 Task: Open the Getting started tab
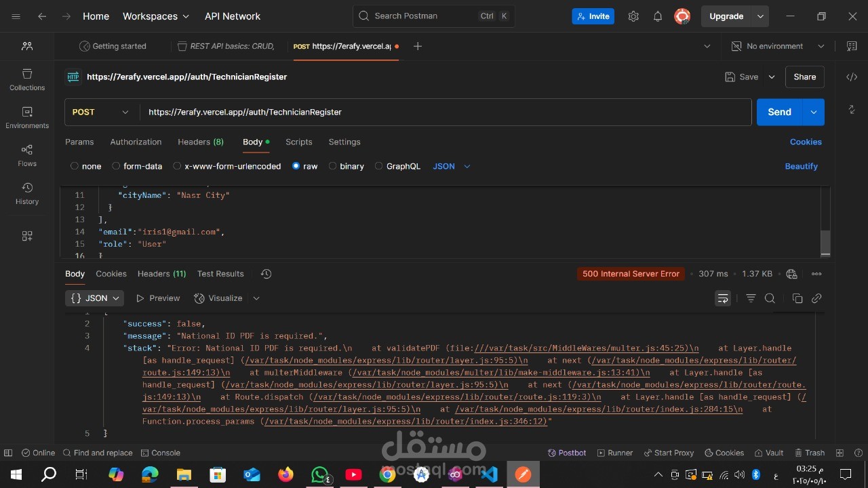pyautogui.click(x=113, y=46)
